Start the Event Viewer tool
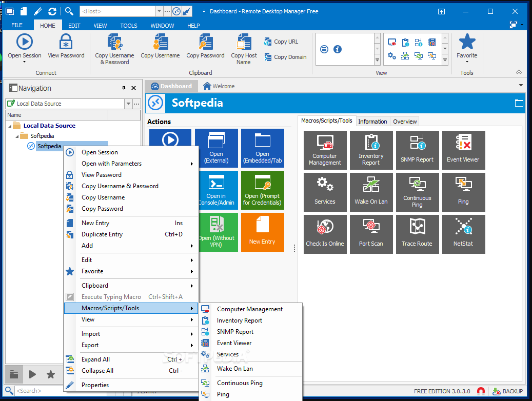The image size is (532, 401). (x=464, y=150)
